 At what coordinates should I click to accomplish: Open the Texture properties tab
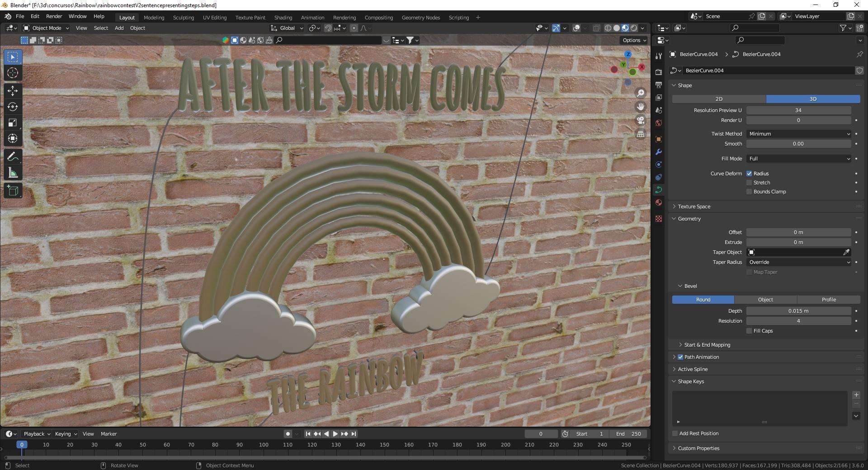659,219
